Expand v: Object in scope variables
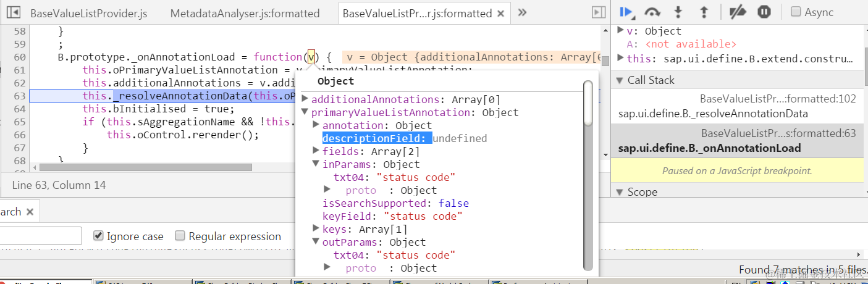 click(x=621, y=31)
